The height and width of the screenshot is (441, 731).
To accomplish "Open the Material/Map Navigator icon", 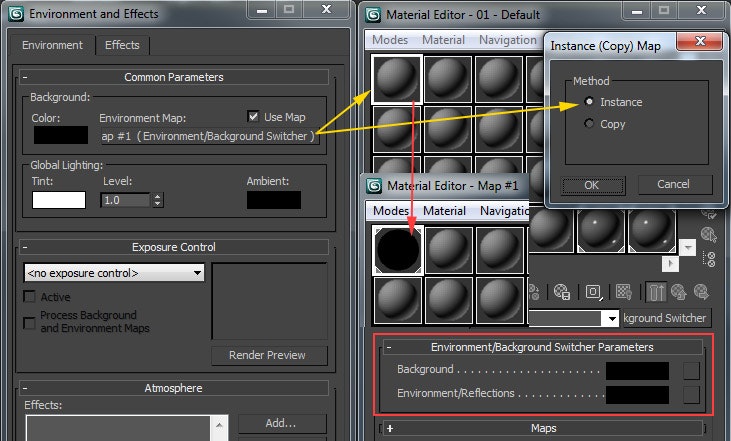I will click(709, 259).
